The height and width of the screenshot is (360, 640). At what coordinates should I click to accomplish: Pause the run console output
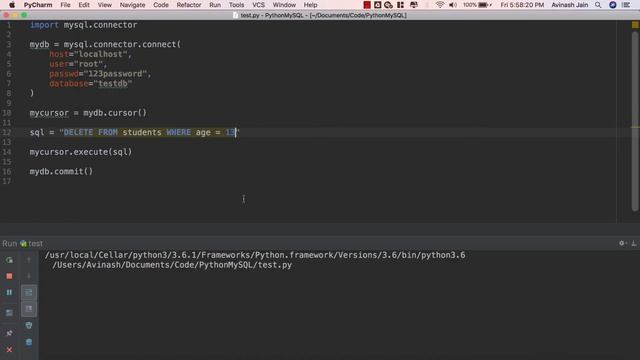tap(9, 292)
